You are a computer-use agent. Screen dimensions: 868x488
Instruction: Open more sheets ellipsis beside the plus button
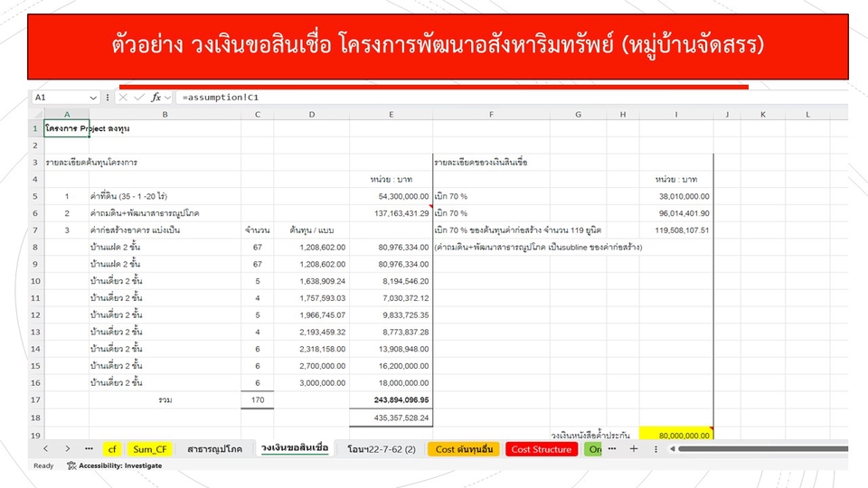[612, 449]
